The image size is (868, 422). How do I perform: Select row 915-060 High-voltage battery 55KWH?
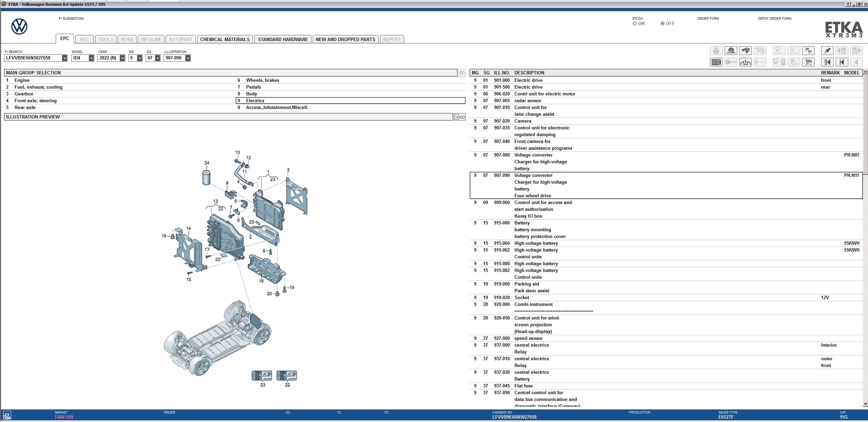point(666,243)
